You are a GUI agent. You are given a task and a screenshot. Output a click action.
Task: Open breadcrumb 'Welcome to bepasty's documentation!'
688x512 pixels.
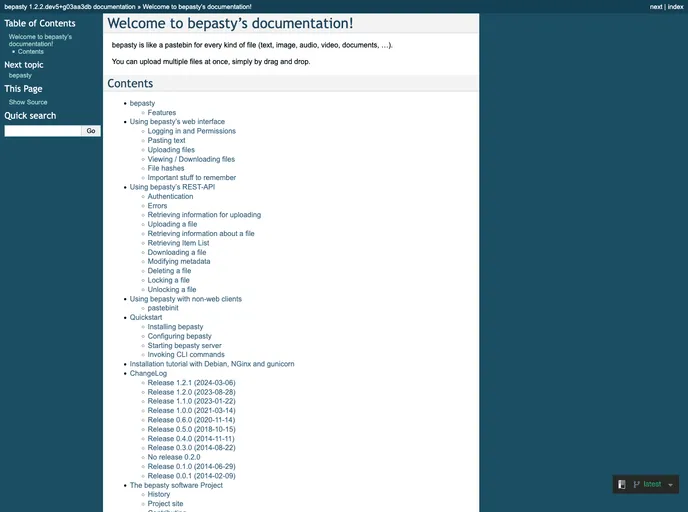pos(197,7)
